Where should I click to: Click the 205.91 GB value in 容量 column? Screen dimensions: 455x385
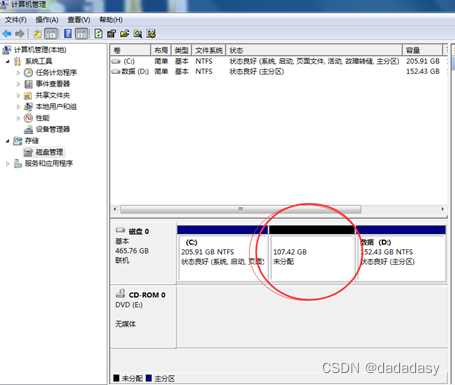tap(423, 61)
